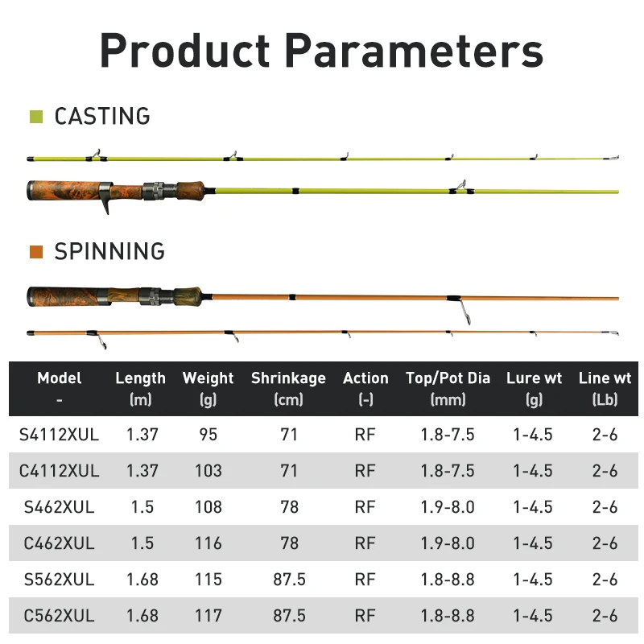
Task: Select the C462XUL model cell
Action: (x=59, y=543)
